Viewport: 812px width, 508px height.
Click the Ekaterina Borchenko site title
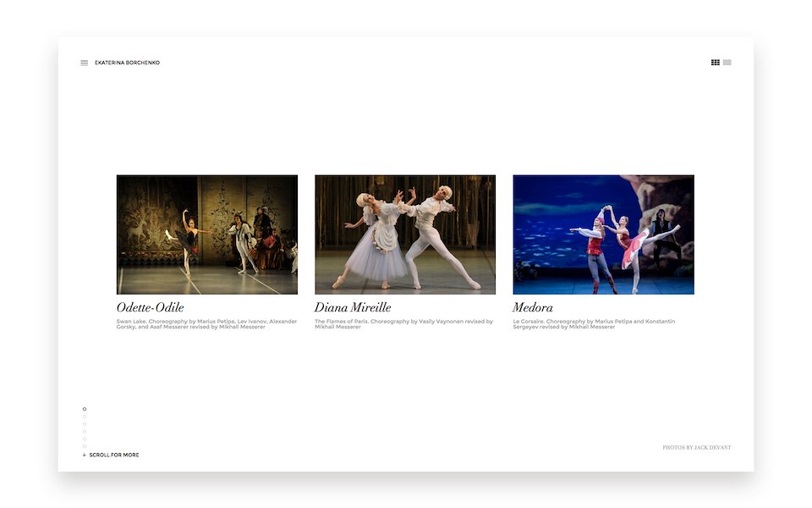pyautogui.click(x=127, y=63)
